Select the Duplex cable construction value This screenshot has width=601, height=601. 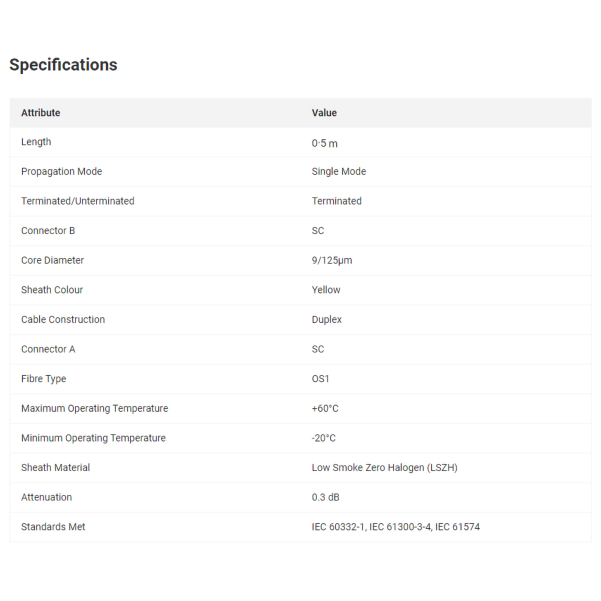(x=327, y=320)
